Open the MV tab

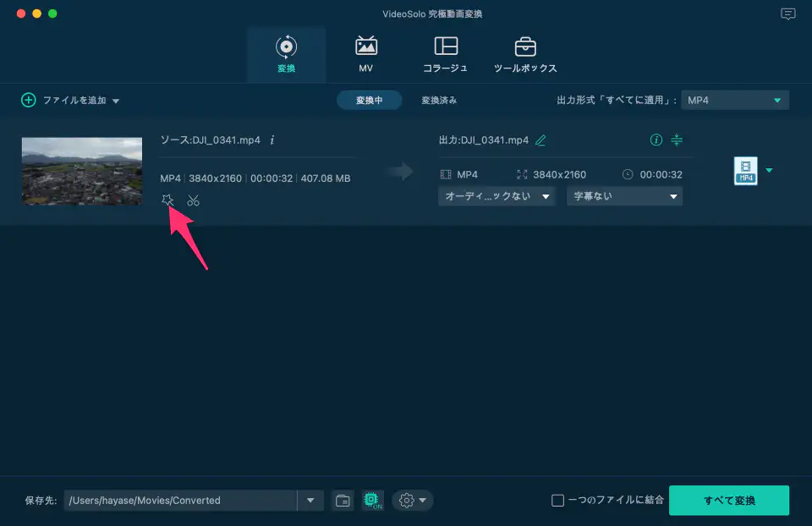point(366,54)
